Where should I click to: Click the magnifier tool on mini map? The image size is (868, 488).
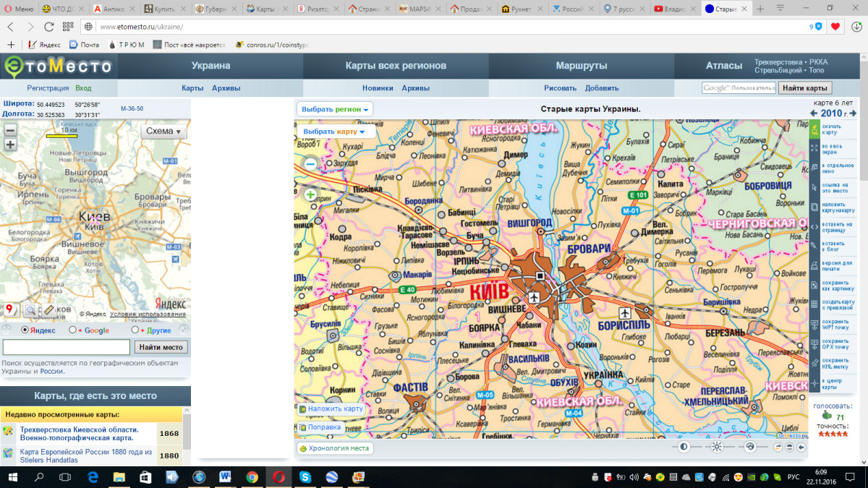pyautogui.click(x=30, y=311)
